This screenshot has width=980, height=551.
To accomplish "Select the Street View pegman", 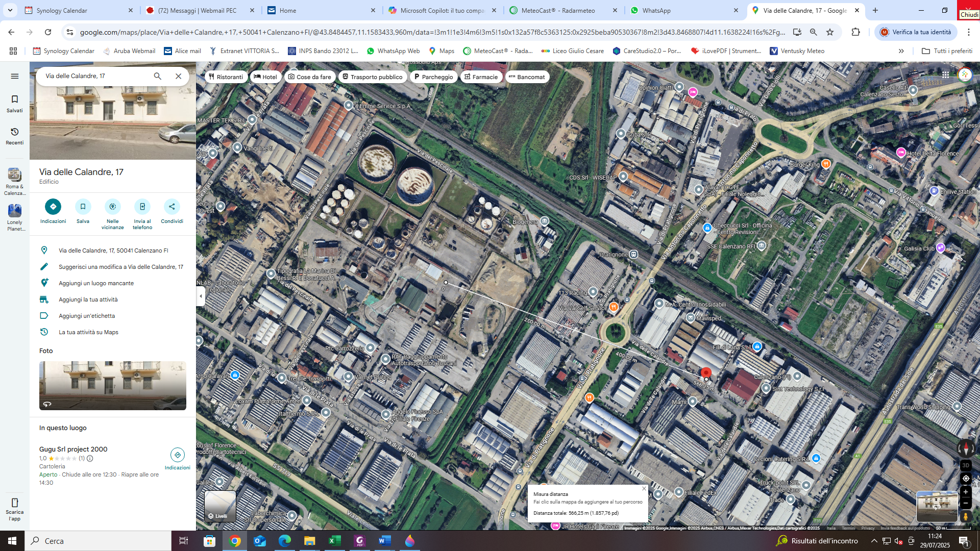I will point(965,517).
